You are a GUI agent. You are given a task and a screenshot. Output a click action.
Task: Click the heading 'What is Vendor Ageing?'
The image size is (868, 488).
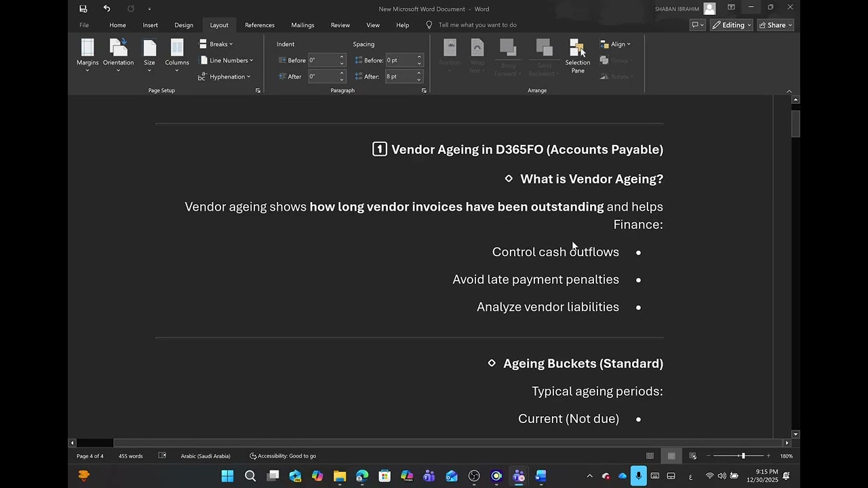pos(591,179)
